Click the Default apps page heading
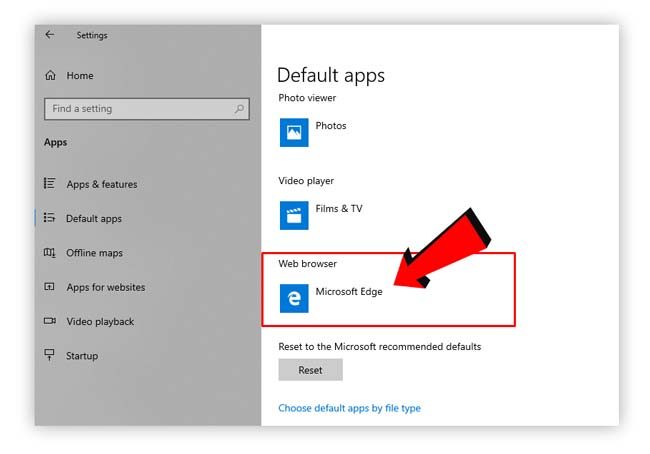650x454 pixels. 331,75
